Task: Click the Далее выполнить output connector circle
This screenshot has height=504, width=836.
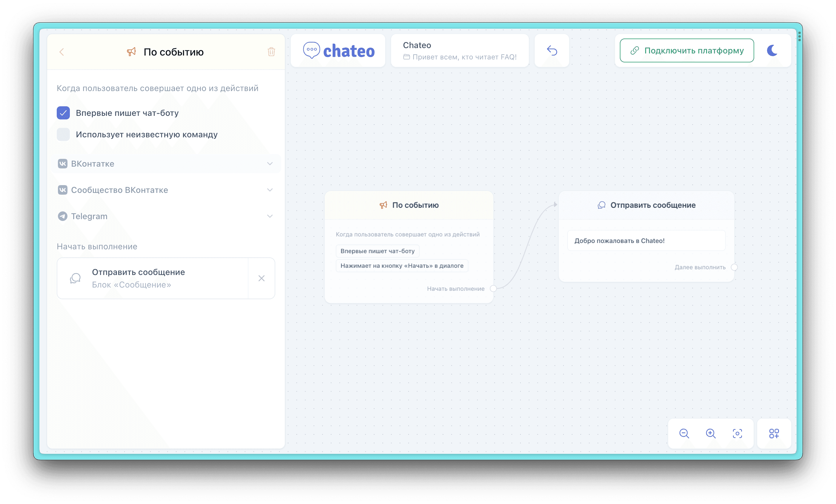Action: coord(734,267)
